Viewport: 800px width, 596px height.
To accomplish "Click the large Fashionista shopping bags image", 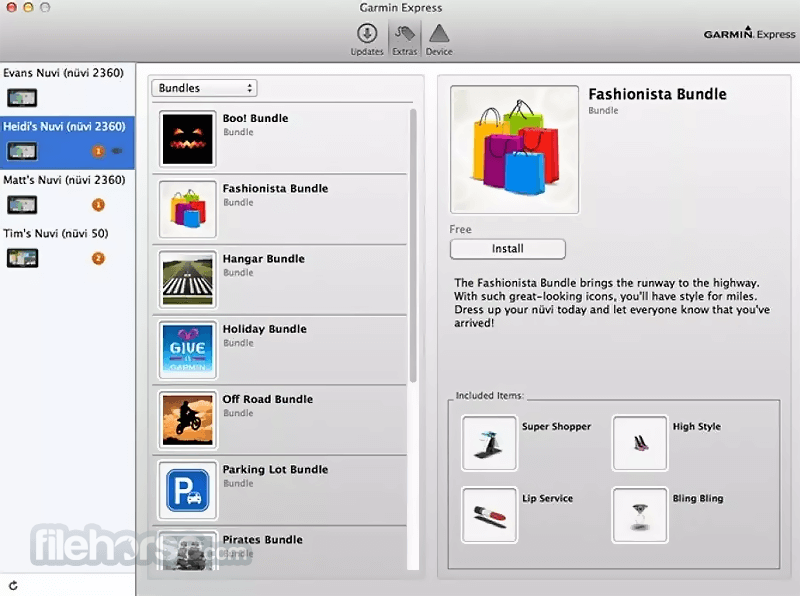I will click(514, 150).
